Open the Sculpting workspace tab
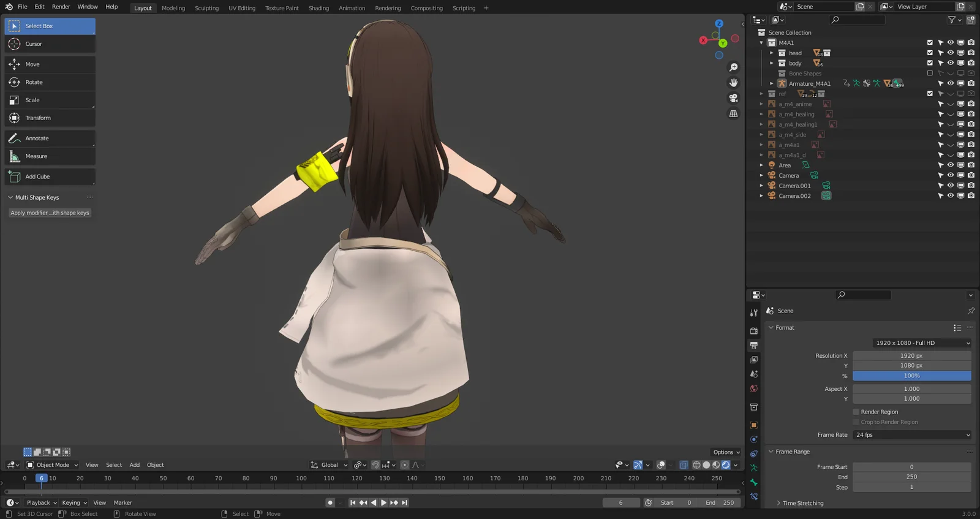This screenshot has width=980, height=519. tap(206, 8)
